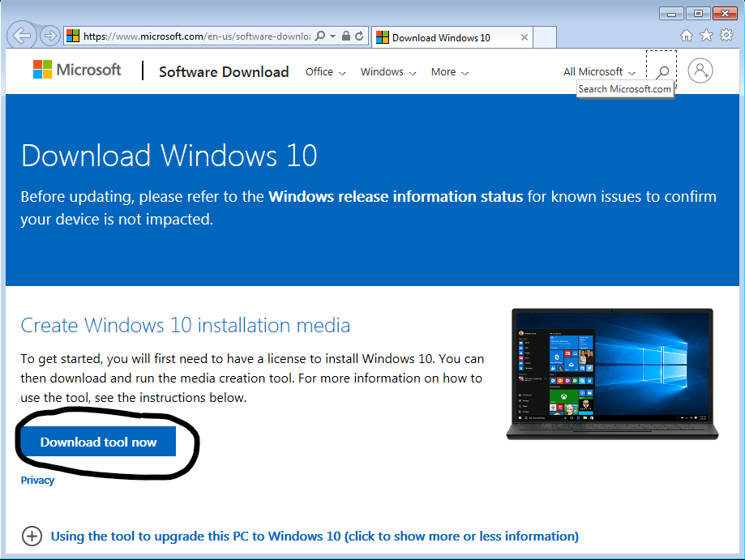Click the site favicon in the address bar
Image resolution: width=745 pixels, height=560 pixels.
point(73,36)
